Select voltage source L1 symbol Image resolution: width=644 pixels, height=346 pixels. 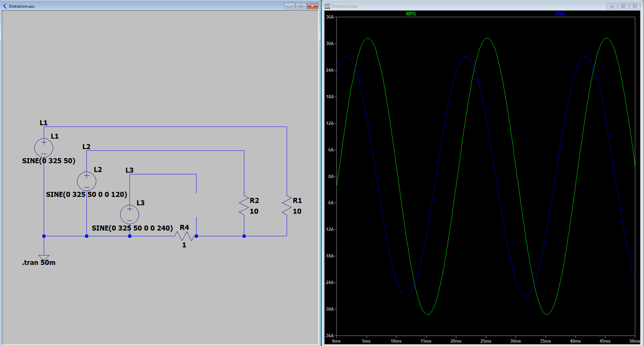point(44,148)
